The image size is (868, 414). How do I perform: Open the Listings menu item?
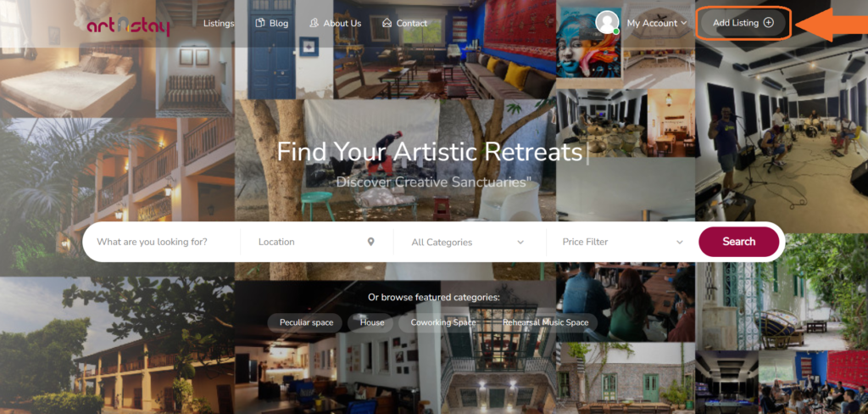click(x=219, y=23)
